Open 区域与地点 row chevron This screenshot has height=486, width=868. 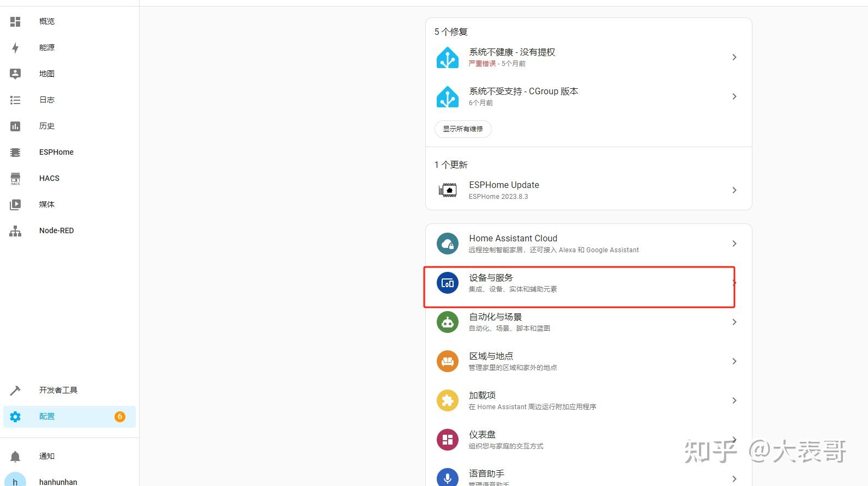(734, 361)
